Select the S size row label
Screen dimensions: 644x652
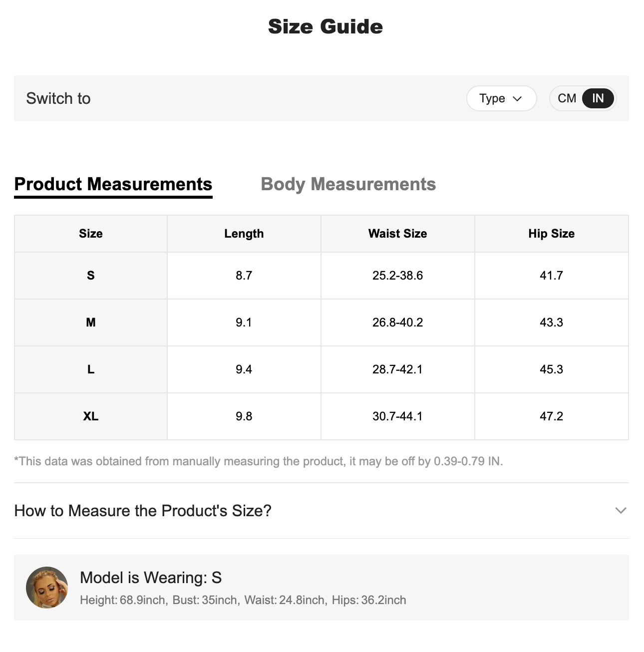tap(91, 276)
